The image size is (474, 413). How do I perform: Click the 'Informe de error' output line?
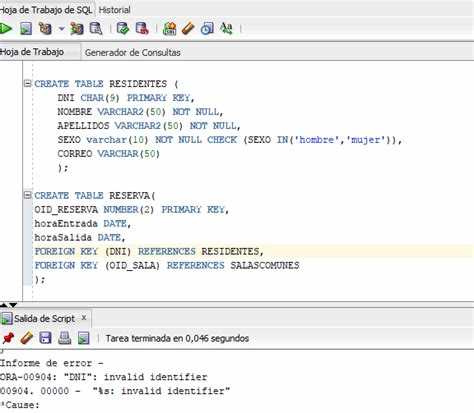pyautogui.click(x=52, y=363)
